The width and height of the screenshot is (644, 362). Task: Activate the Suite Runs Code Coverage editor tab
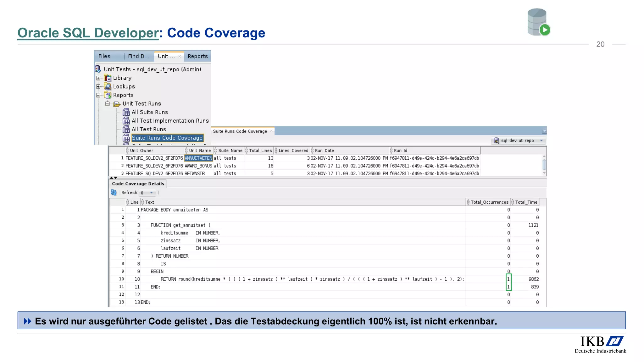[x=240, y=131]
